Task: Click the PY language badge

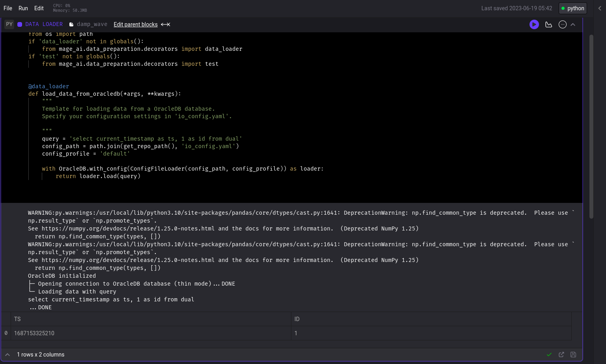Action: pos(9,24)
